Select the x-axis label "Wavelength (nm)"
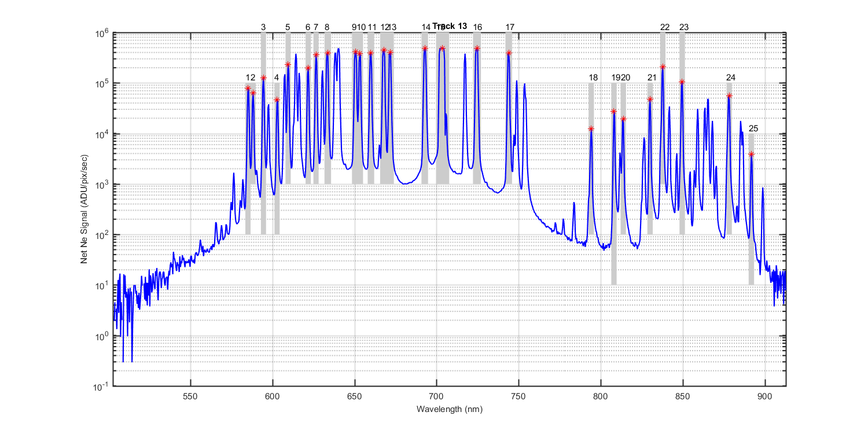The image size is (868, 434). click(x=449, y=409)
